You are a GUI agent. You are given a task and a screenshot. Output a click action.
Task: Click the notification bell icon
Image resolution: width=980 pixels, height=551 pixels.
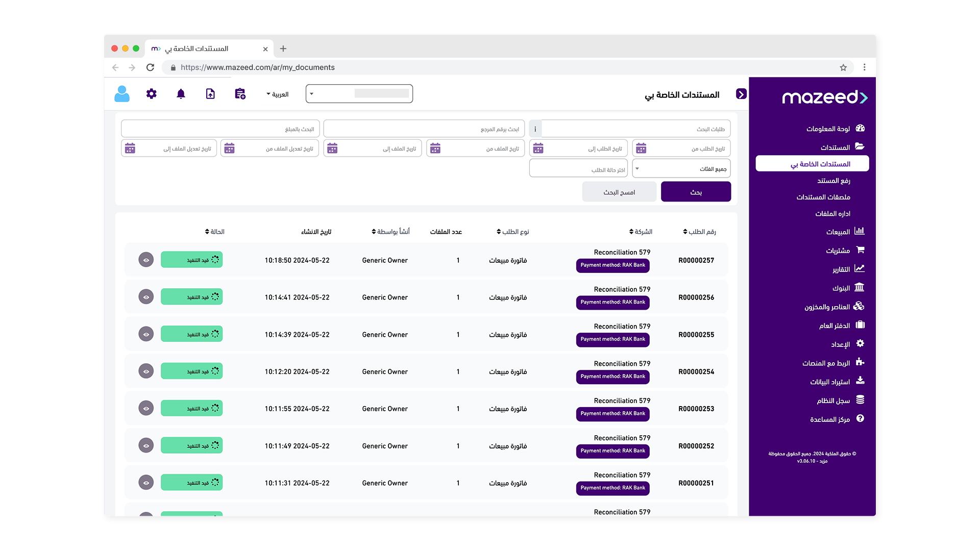pos(181,94)
